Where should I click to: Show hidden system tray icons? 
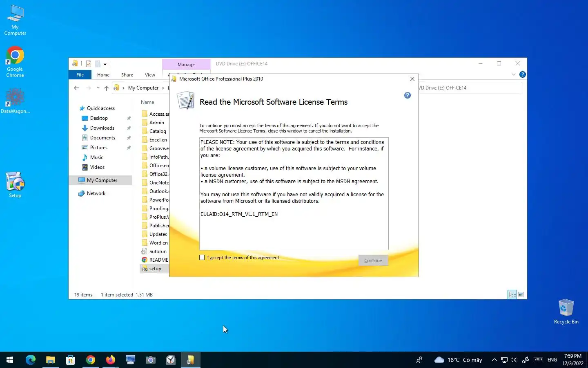pyautogui.click(x=494, y=360)
